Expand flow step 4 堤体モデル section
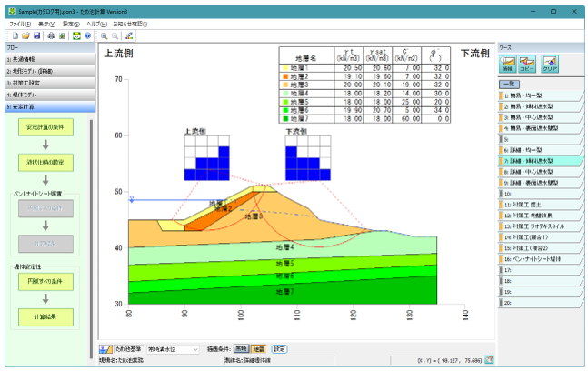This screenshot has height=371, width=588. 50,95
